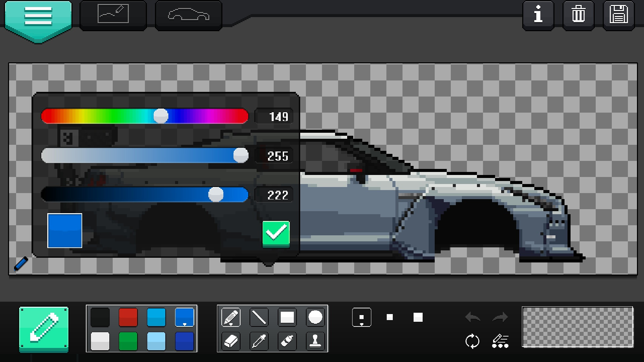Click the rotate refresh arrows icon
Screen dimensions: 644x362
coord(472,341)
